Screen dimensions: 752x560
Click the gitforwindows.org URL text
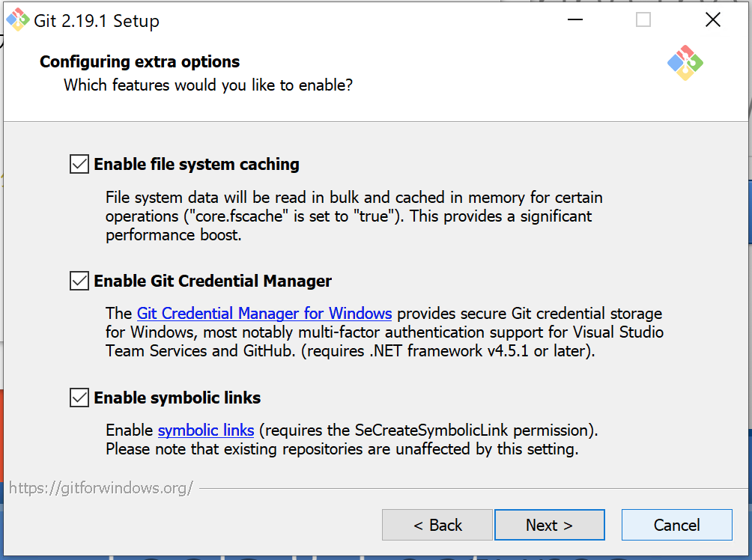[x=101, y=489]
